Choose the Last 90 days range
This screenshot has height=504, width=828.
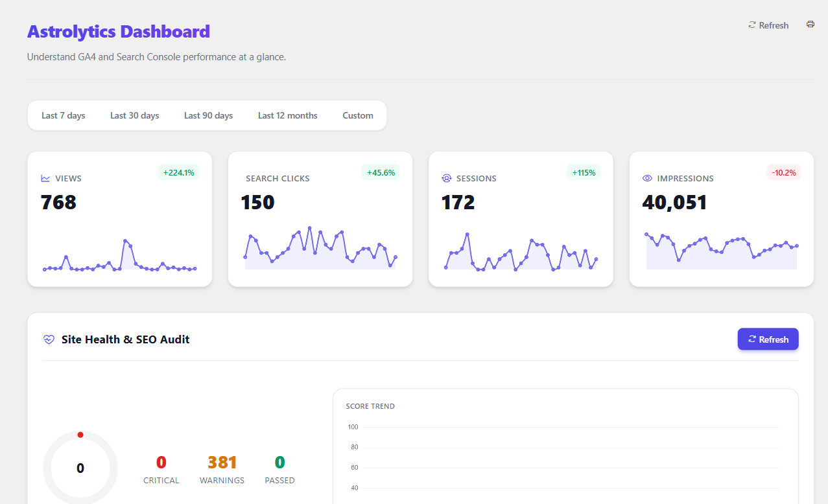(208, 115)
